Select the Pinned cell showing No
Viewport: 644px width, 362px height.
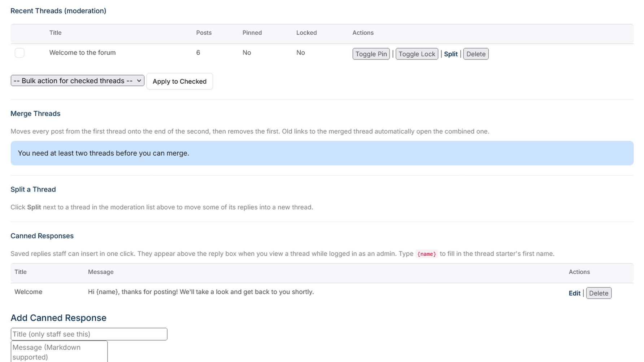pyautogui.click(x=247, y=53)
